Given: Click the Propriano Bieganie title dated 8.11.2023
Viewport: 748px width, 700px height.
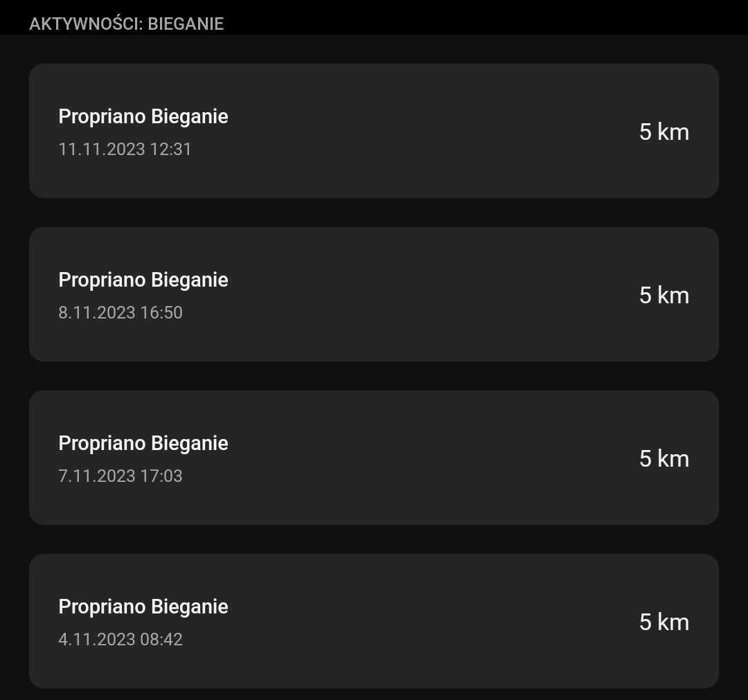Looking at the screenshot, I should 143,280.
